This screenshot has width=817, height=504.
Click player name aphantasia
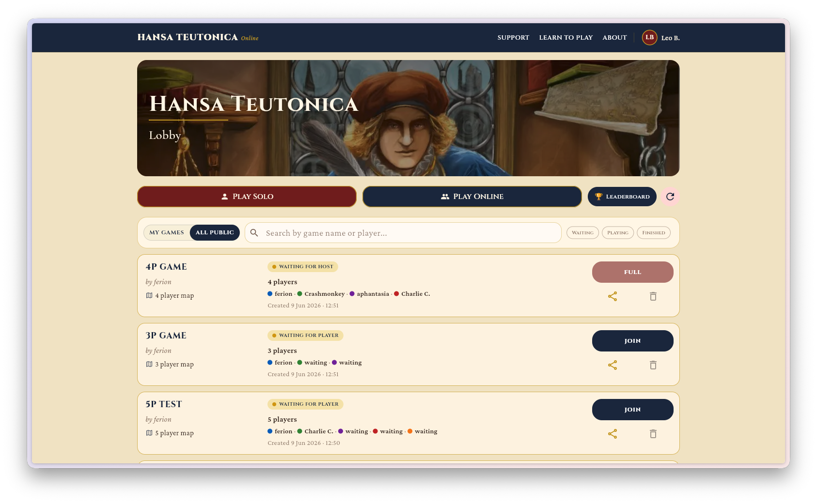point(373,294)
